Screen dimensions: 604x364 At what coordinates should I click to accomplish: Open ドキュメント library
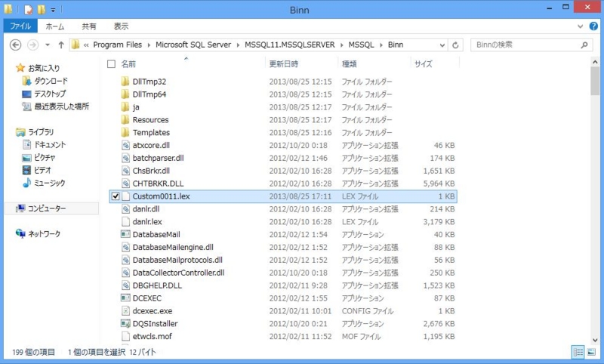(x=50, y=145)
